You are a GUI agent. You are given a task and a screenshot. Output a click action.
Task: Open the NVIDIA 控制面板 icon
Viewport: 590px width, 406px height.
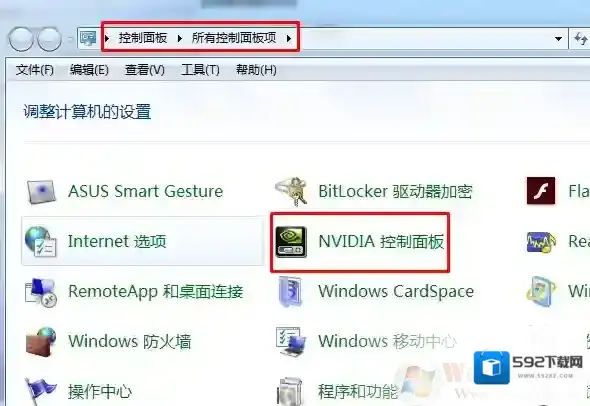point(290,242)
